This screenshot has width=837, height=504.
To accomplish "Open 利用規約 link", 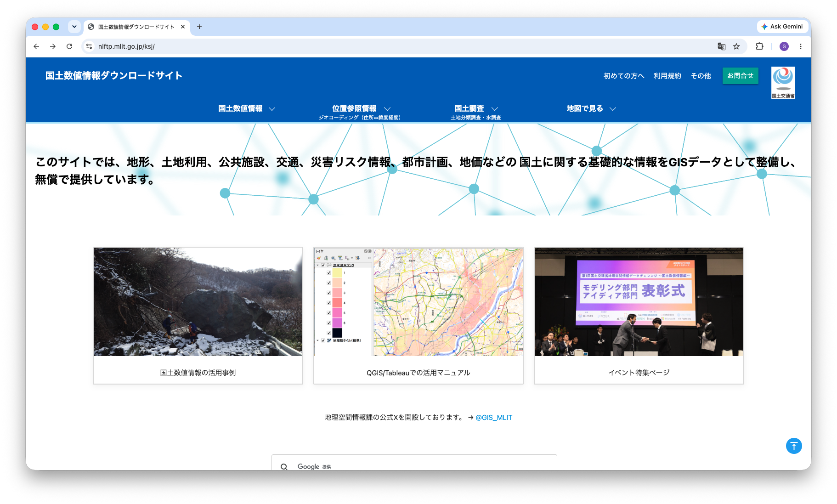I will click(x=667, y=76).
